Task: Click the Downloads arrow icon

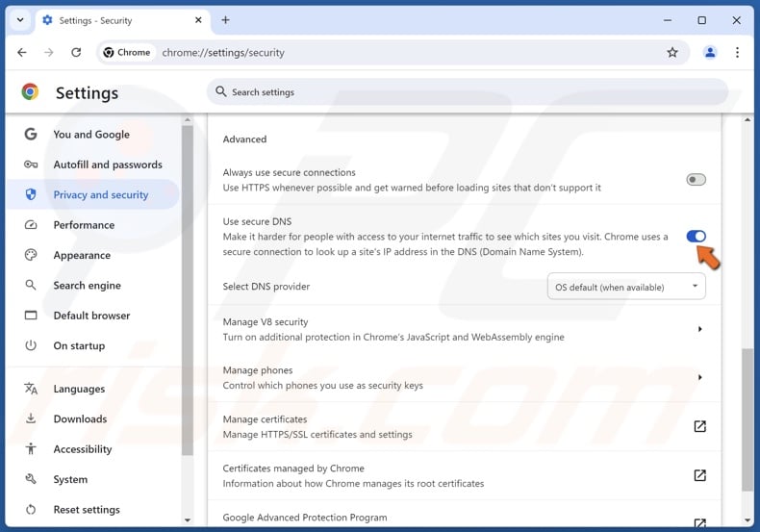Action: 31,418
